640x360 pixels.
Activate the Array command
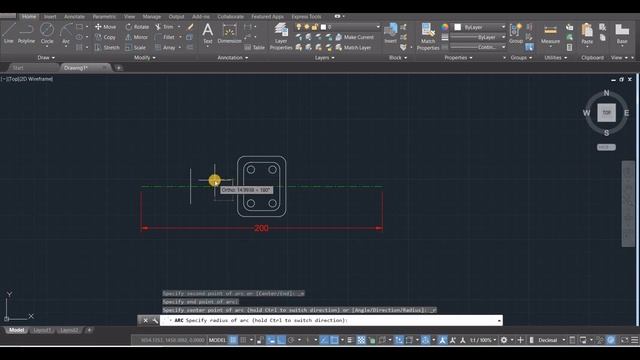tap(165, 47)
